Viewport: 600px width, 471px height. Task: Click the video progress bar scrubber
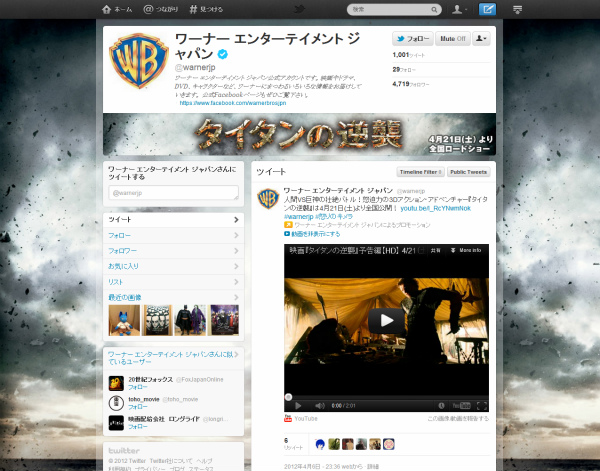coord(289,397)
